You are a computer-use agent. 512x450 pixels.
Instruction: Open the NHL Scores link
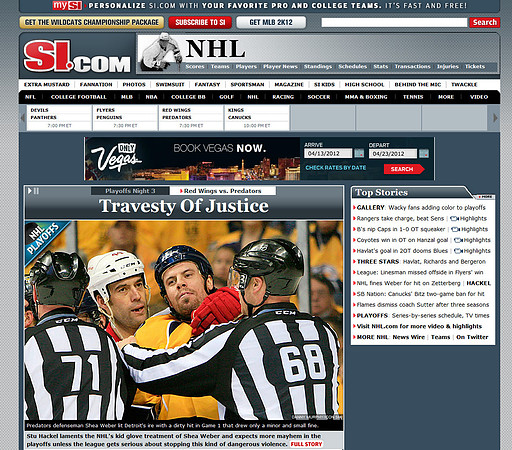(x=195, y=66)
